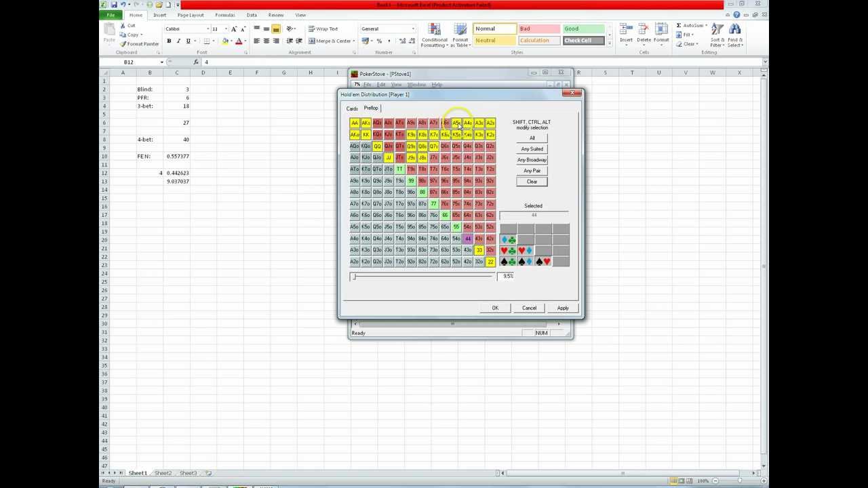Click Increase Font Size icon

point(234,29)
